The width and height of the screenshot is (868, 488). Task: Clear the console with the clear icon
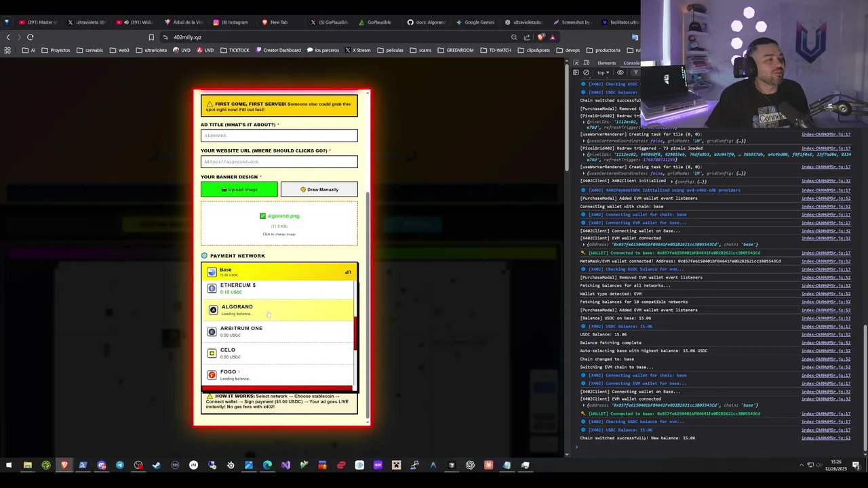(586, 73)
